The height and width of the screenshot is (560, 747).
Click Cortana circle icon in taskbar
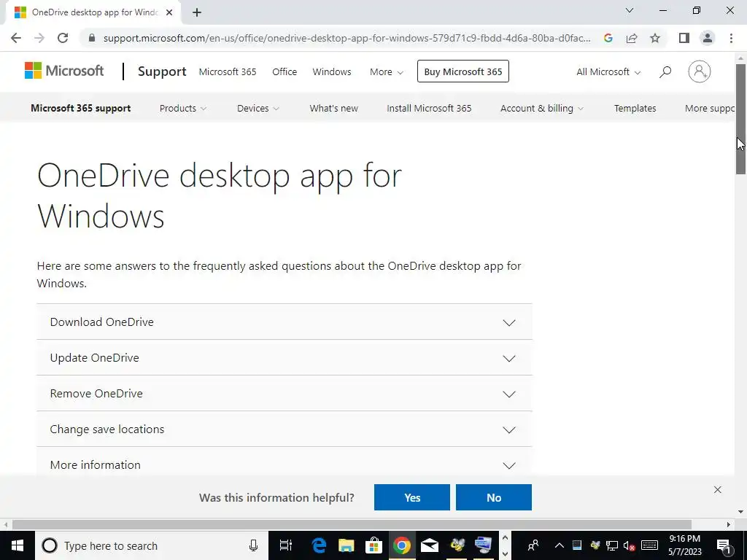(x=50, y=545)
